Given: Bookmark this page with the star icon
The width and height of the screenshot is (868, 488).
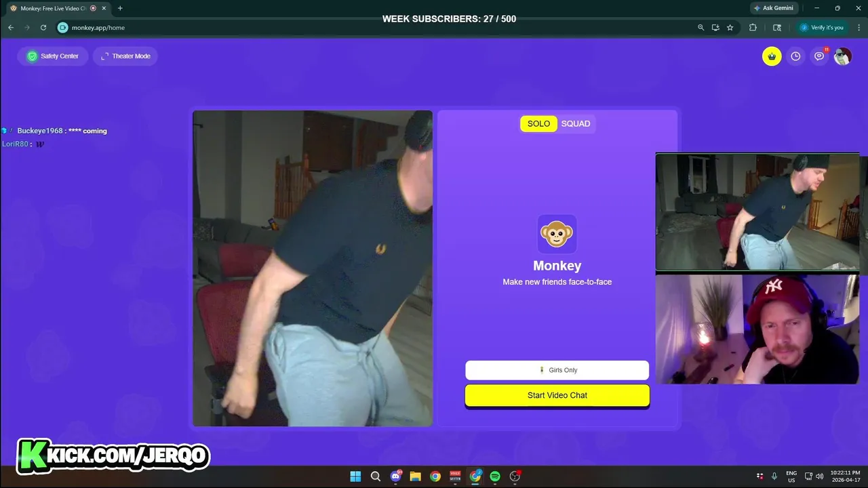Looking at the screenshot, I should point(730,28).
